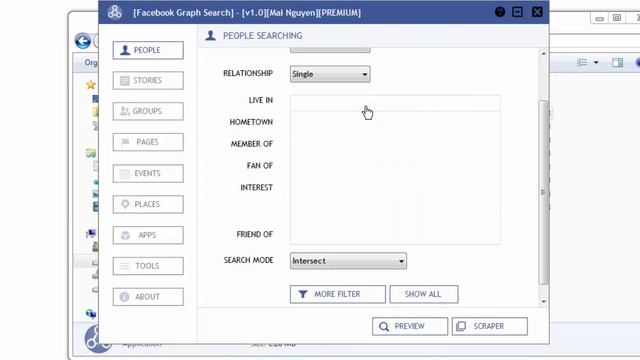640x360 pixels.
Task: Click the Facebook Graph Search app logo icon
Action: (115, 12)
